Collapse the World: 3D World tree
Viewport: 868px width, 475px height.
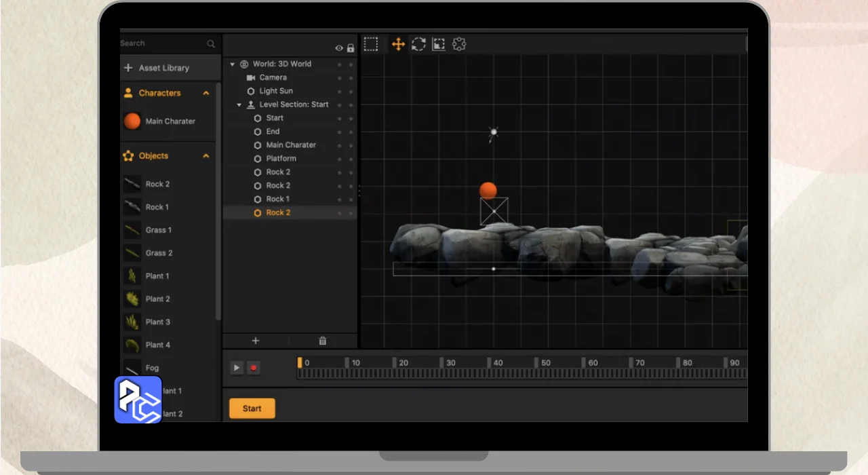click(x=233, y=64)
